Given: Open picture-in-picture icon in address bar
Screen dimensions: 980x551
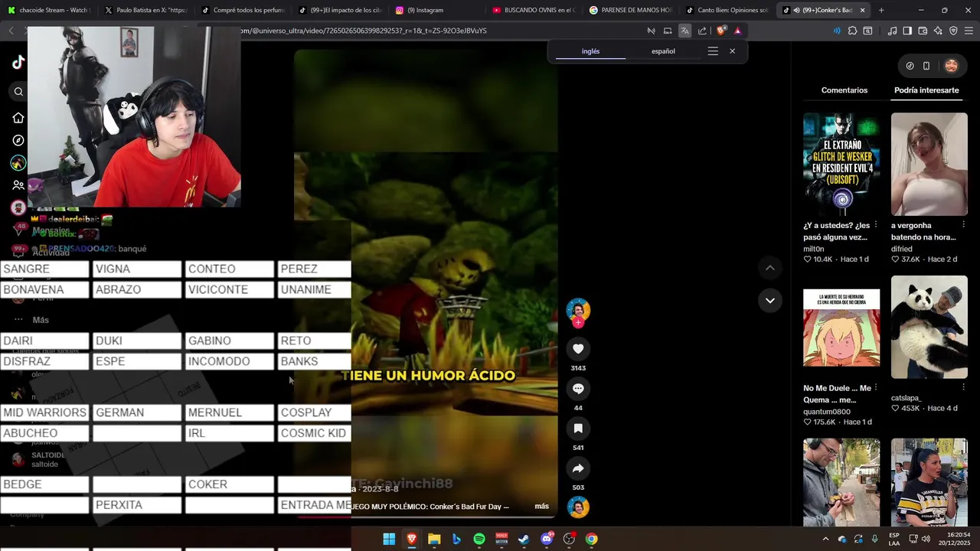Looking at the screenshot, I should click(668, 31).
